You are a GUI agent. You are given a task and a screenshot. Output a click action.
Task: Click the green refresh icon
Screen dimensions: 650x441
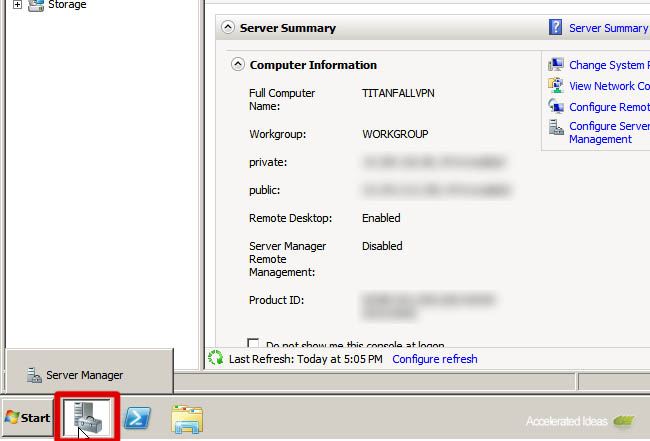pyautogui.click(x=216, y=358)
